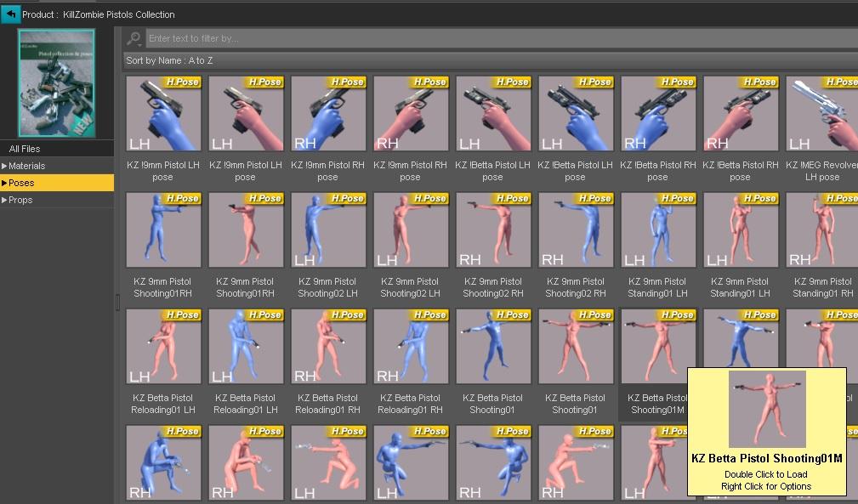
Task: Select pink figure KZ Betta Pistol Reloading01 RH
Action: pyautogui.click(x=328, y=346)
